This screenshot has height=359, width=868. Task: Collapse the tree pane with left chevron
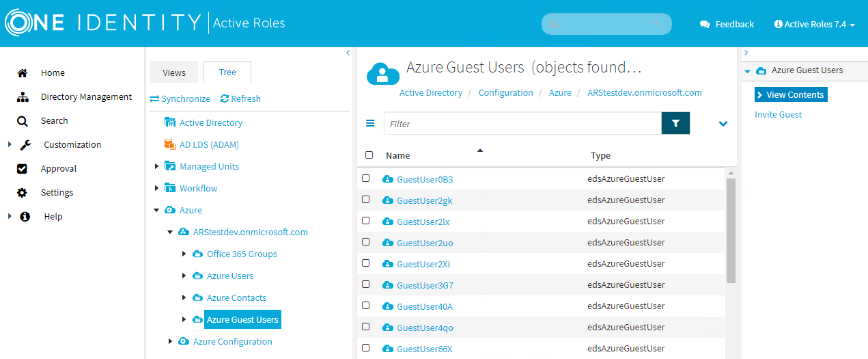coord(348,53)
